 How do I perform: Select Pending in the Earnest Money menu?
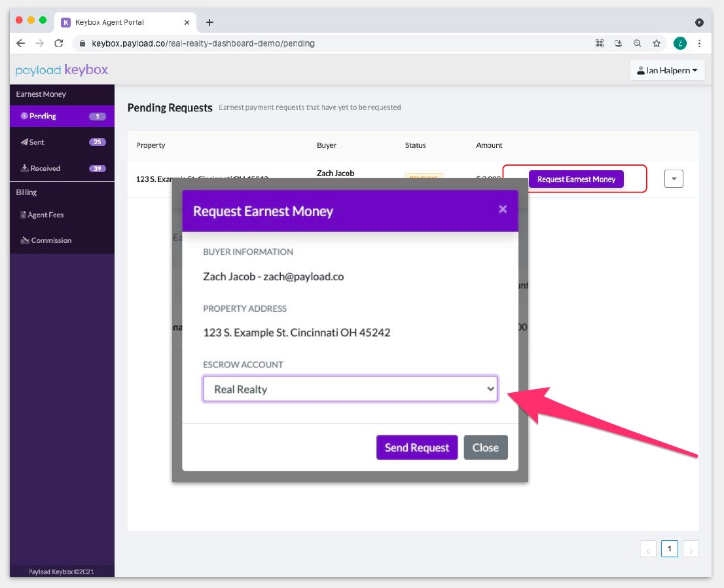coord(44,116)
